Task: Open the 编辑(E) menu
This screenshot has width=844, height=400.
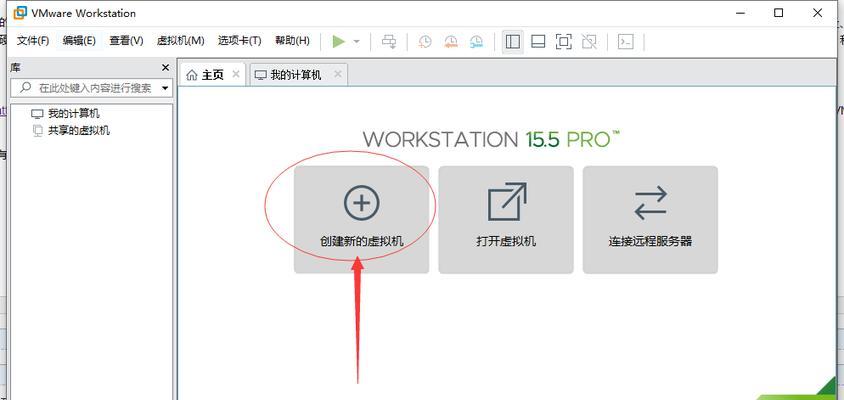Action: pos(79,41)
